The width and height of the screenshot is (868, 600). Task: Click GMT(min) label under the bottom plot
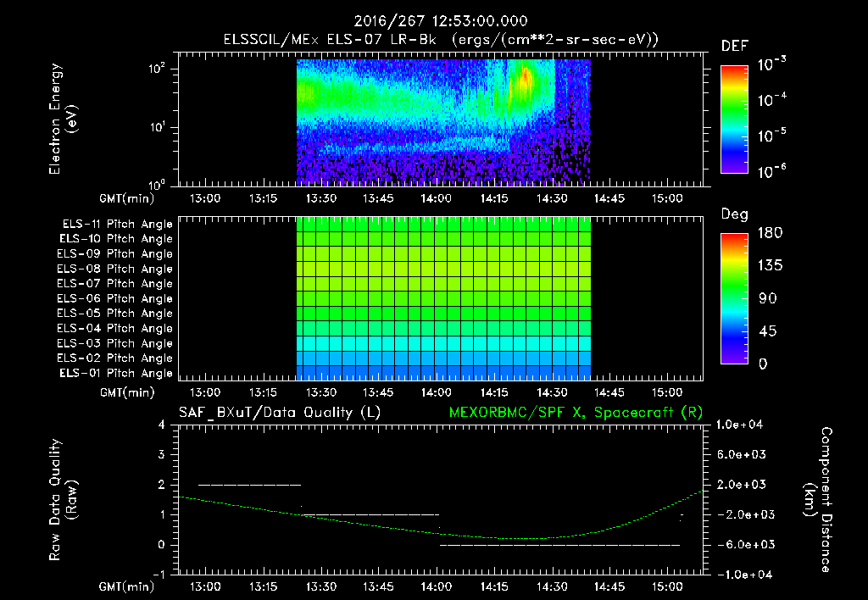127,586
